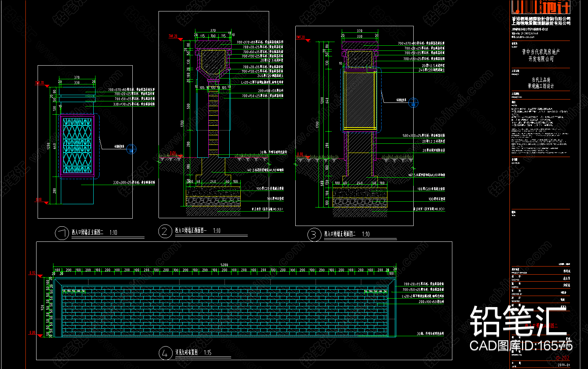Click the '700×20×35厚石材' label in drawing 4
This screenshot has height=369, width=588.
[x=424, y=284]
